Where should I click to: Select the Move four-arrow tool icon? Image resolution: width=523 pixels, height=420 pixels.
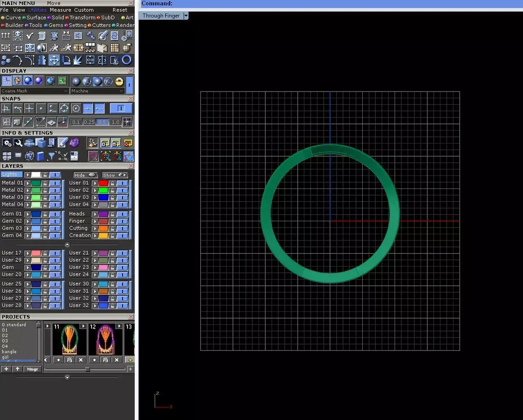pos(54,60)
